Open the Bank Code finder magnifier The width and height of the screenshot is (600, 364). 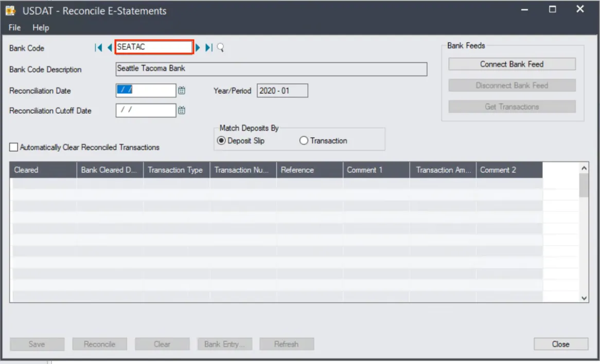pyautogui.click(x=220, y=47)
